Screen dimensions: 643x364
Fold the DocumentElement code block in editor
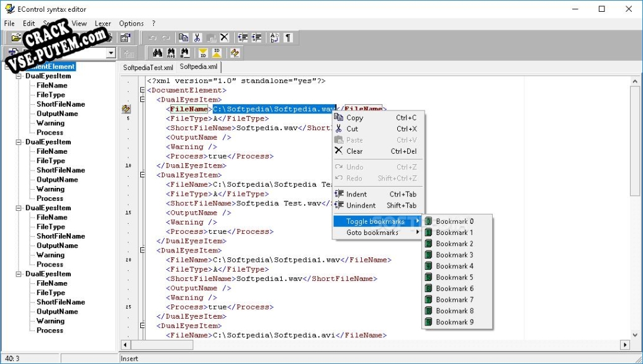(142, 90)
